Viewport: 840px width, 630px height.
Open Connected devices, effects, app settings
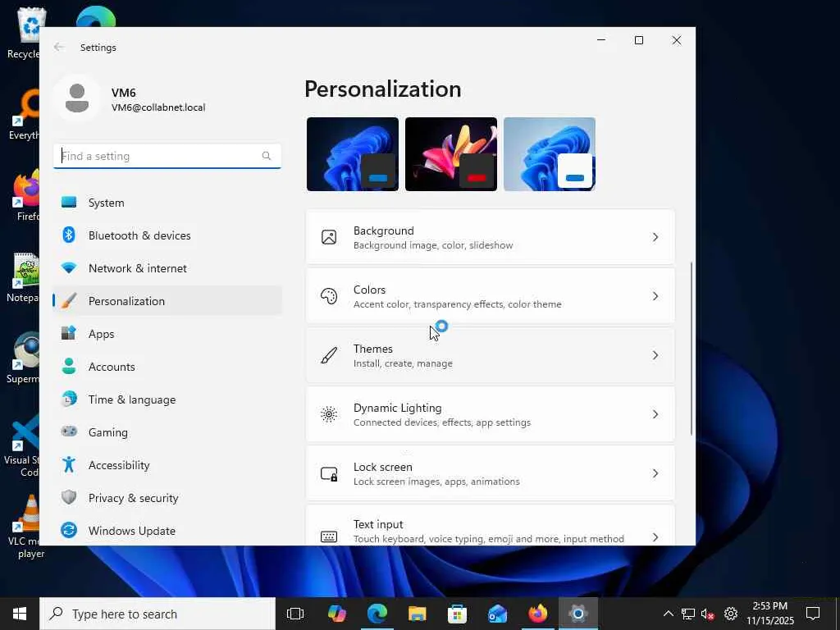click(x=491, y=414)
